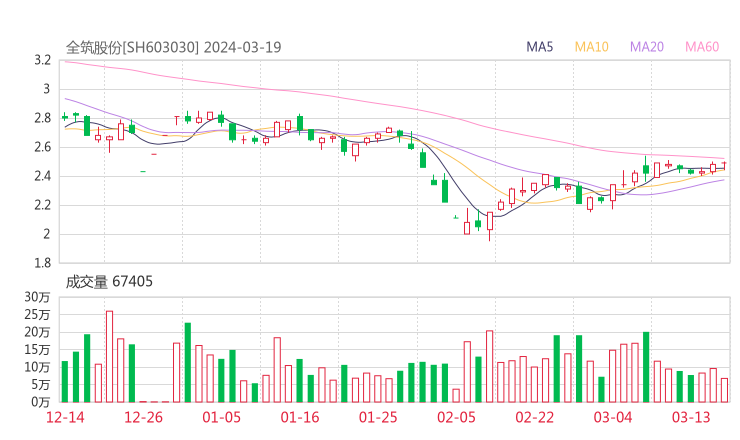Click the 15万 volume axis label
This screenshot has height=440, width=740.
37,349
